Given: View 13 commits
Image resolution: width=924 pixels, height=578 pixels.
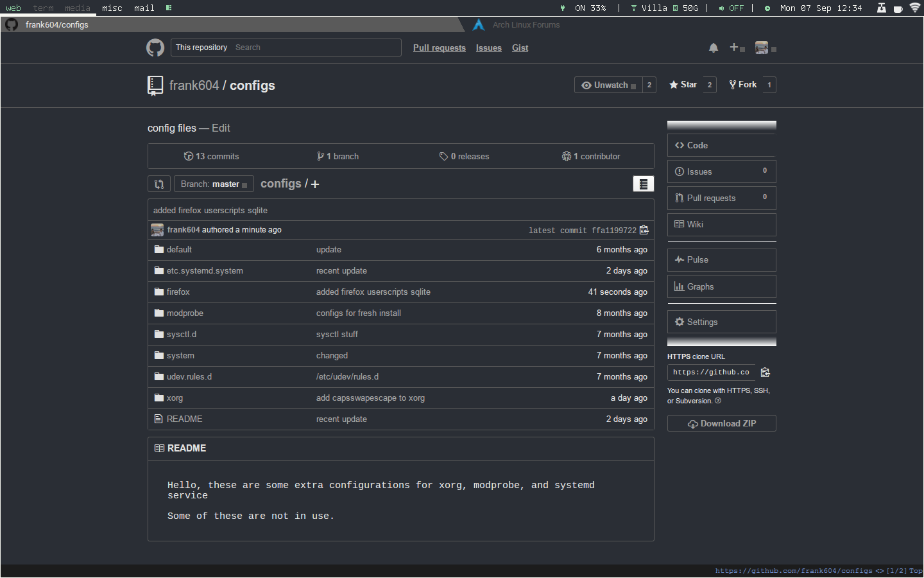Looking at the screenshot, I should coord(211,156).
